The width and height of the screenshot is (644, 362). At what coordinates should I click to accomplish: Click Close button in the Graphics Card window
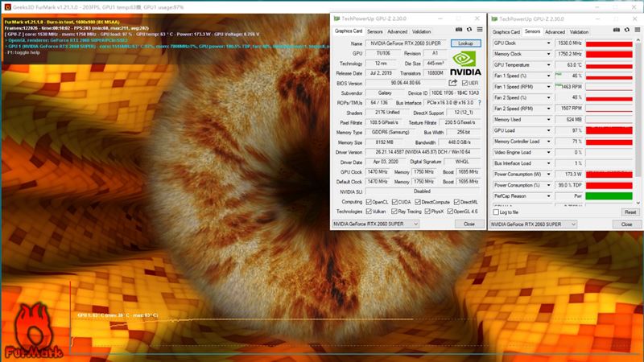pos(469,224)
